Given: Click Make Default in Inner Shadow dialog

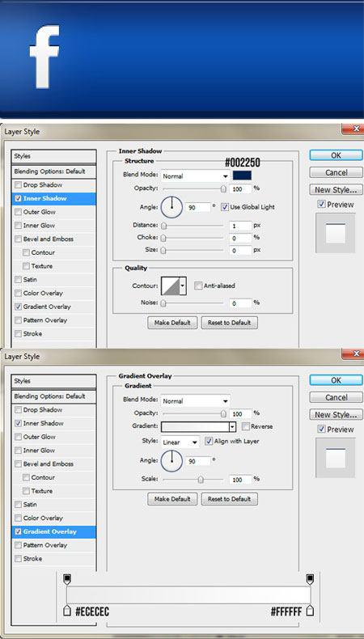Looking at the screenshot, I should [x=172, y=323].
